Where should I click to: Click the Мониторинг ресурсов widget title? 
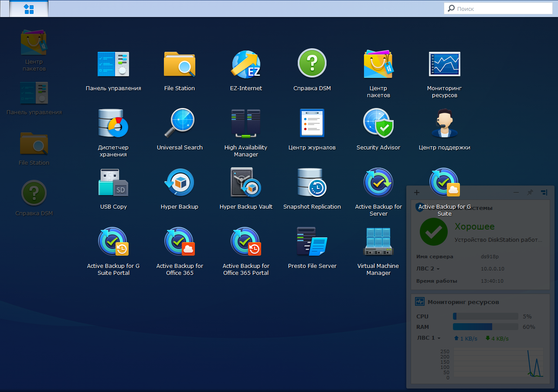pyautogui.click(x=463, y=302)
